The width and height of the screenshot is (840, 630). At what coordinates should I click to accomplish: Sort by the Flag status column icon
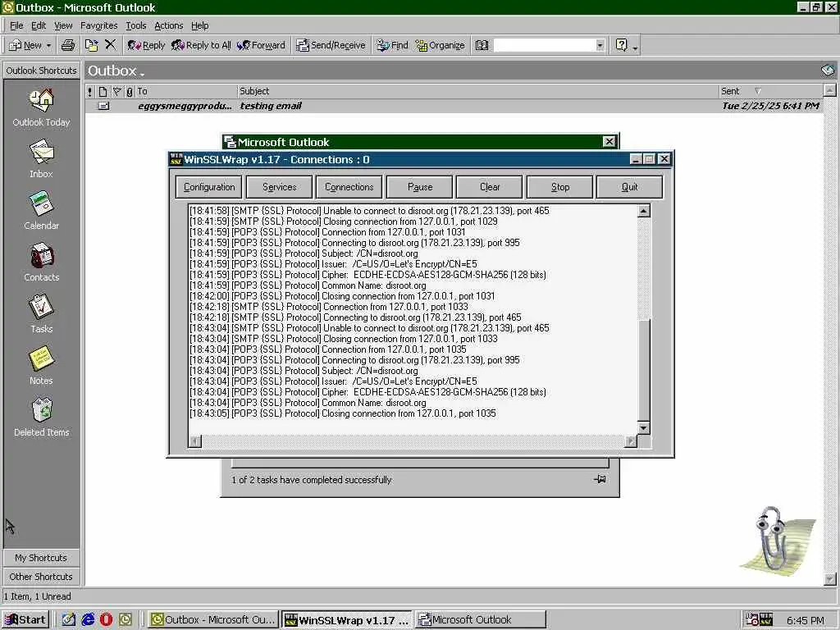coord(116,92)
